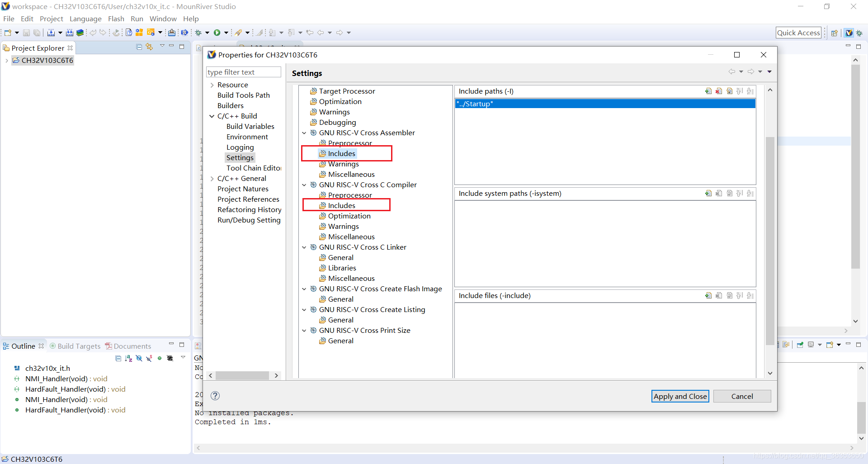Click the help question mark icon
This screenshot has width=868, height=464.
215,396
